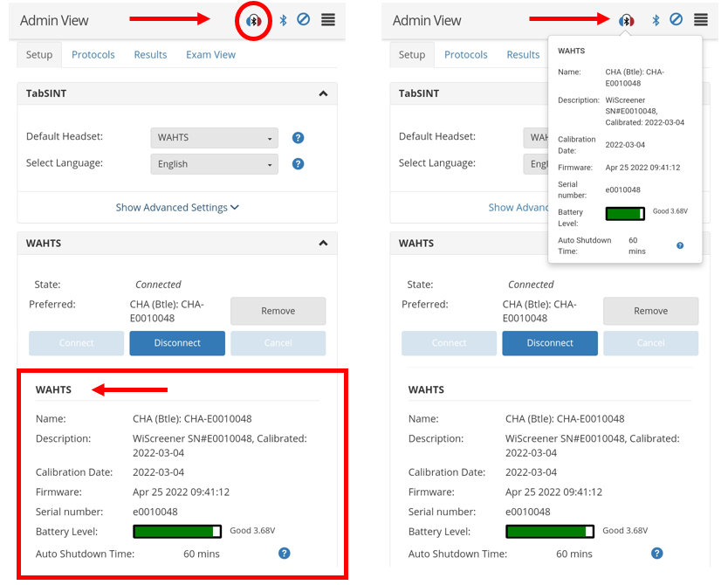Click the Bluetooth icon in left Admin View header
728x585 pixels.
click(283, 20)
